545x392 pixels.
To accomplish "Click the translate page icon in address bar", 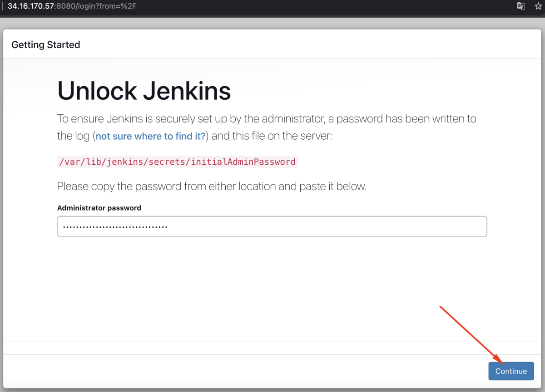I will pyautogui.click(x=521, y=6).
